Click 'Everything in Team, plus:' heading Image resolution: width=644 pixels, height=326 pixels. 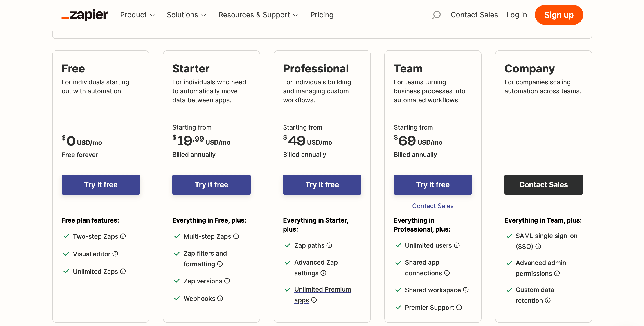(543, 220)
